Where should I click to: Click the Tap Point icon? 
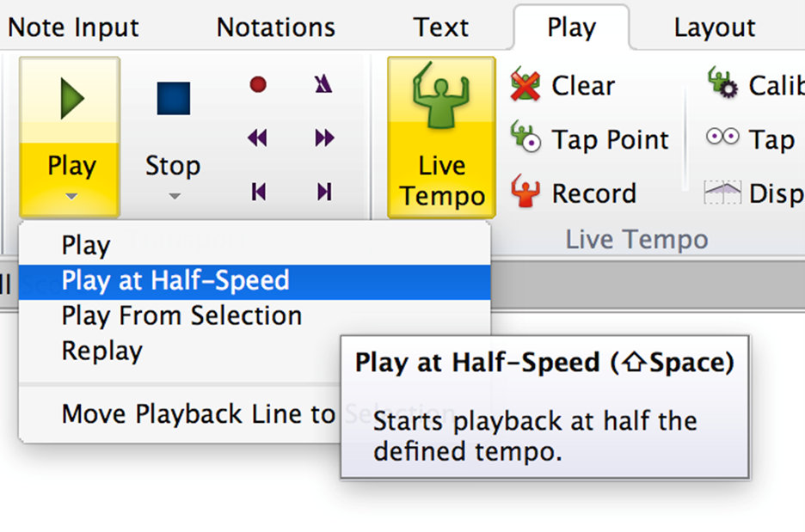pyautogui.click(x=525, y=137)
